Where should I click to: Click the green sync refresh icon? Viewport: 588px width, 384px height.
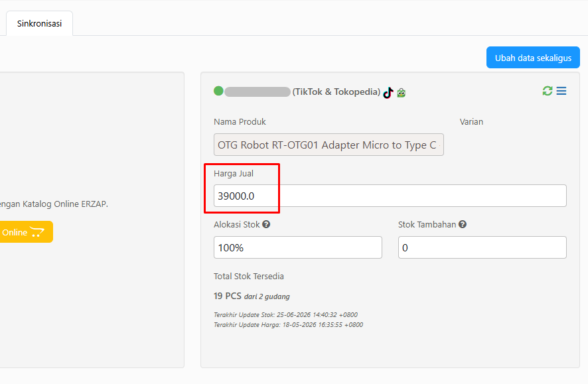coord(547,91)
